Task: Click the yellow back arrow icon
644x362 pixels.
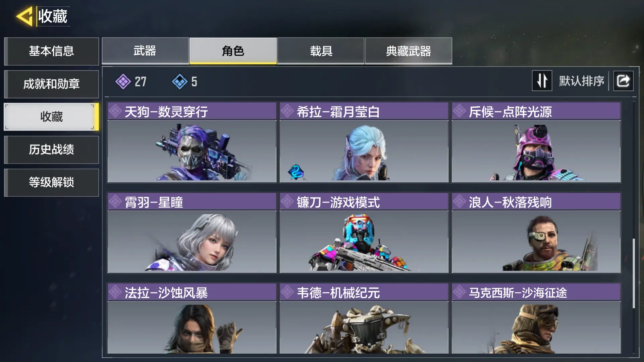Action: tap(24, 16)
